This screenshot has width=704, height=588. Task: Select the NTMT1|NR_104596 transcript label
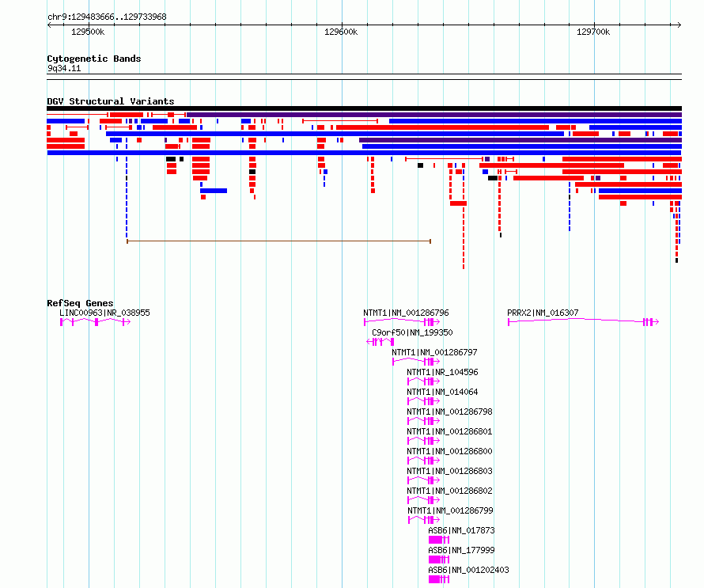pos(442,372)
